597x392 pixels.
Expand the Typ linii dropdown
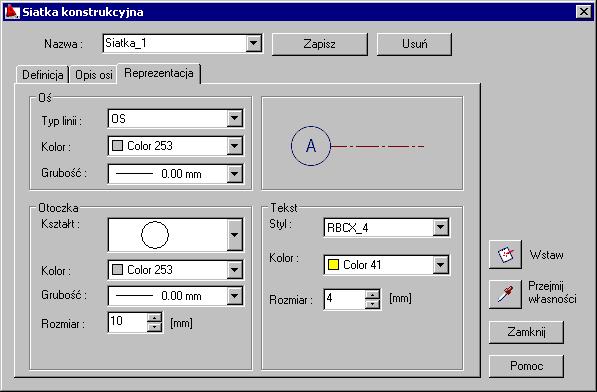click(x=235, y=119)
